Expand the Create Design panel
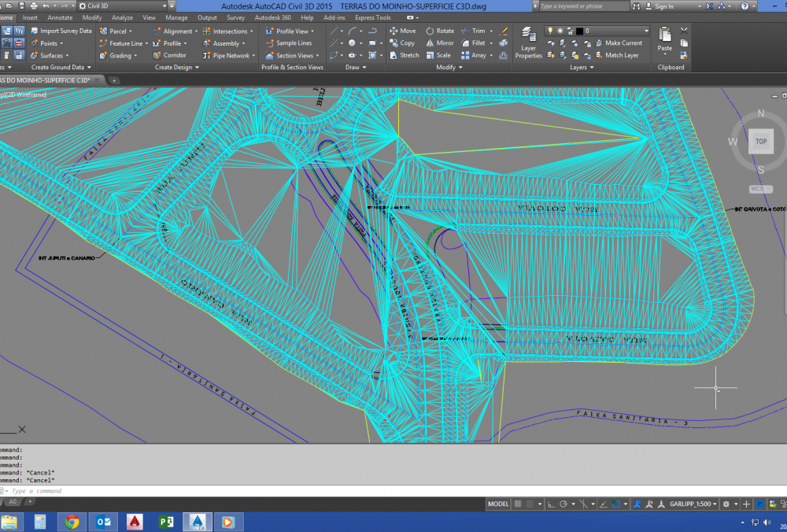 (176, 67)
